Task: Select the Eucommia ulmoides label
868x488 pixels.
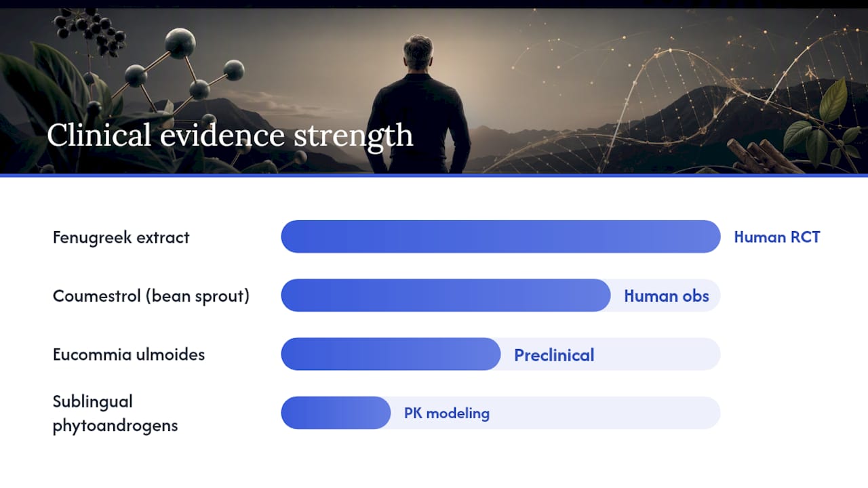Action: click(129, 354)
